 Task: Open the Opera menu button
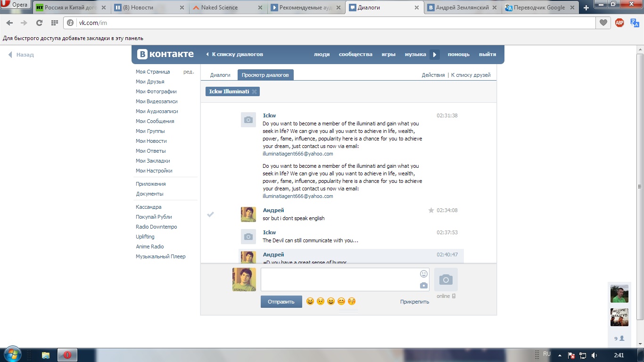tap(16, 5)
